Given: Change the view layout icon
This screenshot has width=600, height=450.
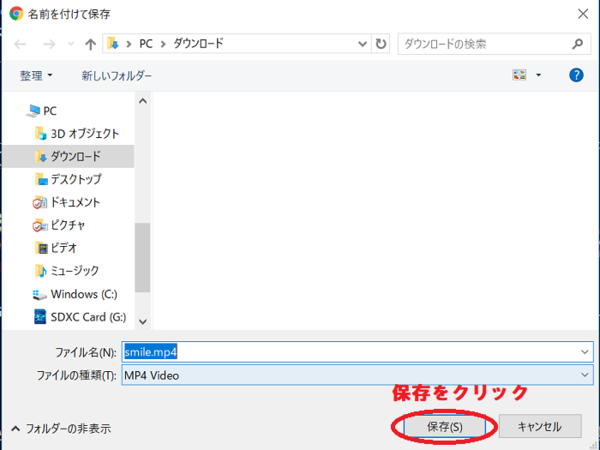Looking at the screenshot, I should (x=519, y=75).
